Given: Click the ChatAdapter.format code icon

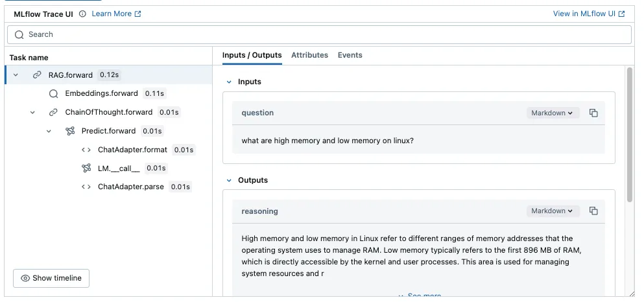Looking at the screenshot, I should pyautogui.click(x=86, y=150).
